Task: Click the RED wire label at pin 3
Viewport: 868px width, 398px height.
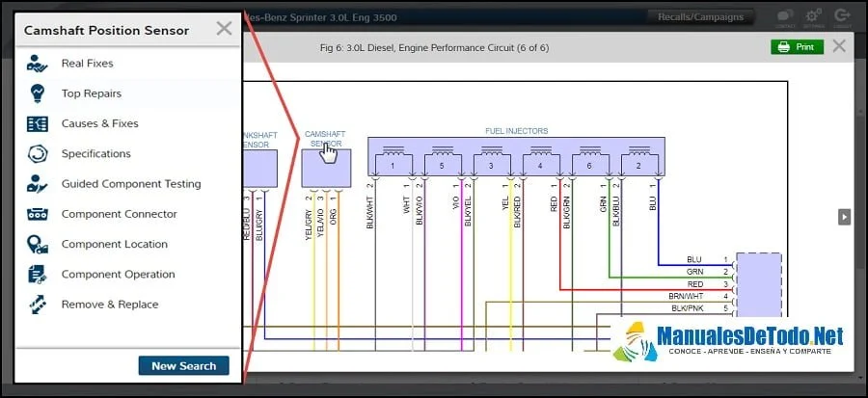Action: point(694,284)
